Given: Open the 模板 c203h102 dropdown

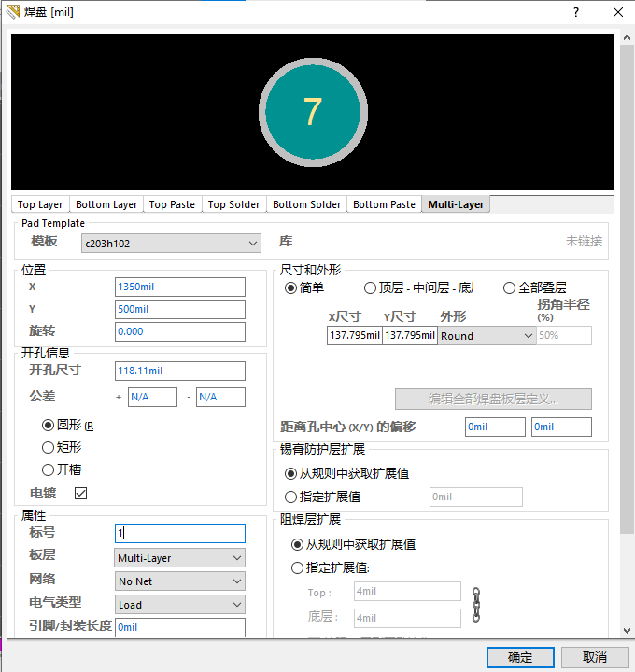Looking at the screenshot, I should (x=171, y=244).
